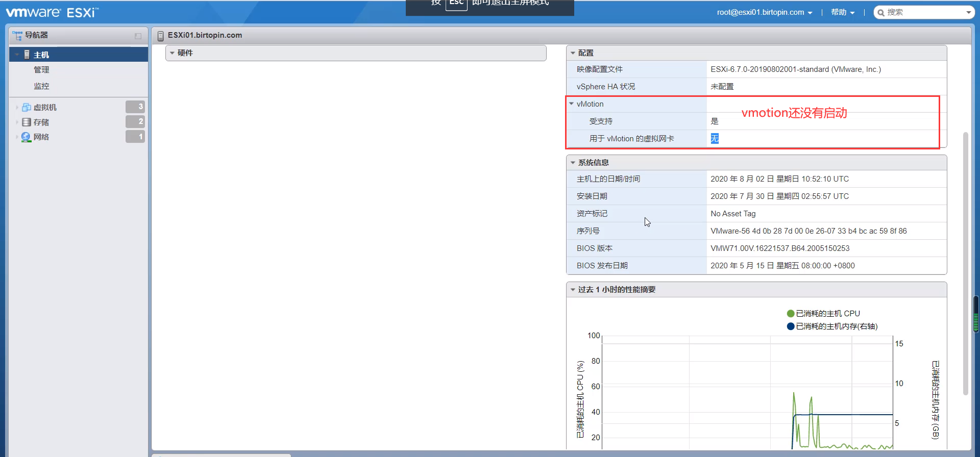This screenshot has height=457, width=980.
Task: Open 网络 in navigator
Action: point(41,137)
